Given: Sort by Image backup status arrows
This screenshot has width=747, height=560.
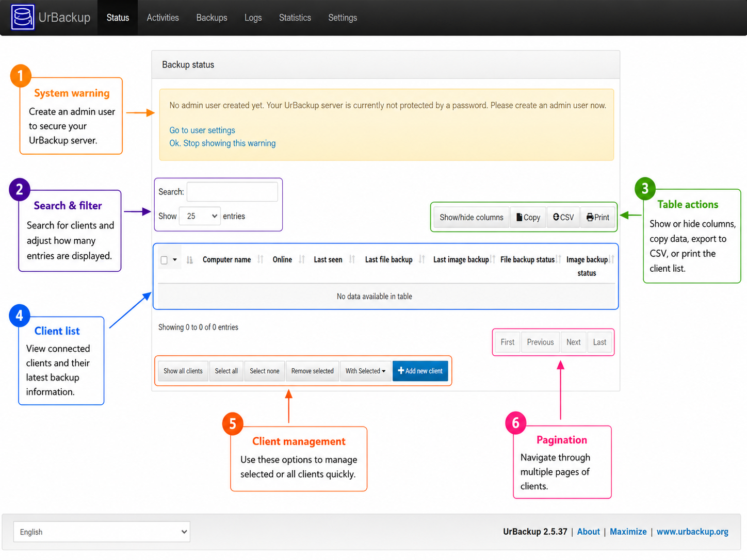Looking at the screenshot, I should (x=611, y=259).
